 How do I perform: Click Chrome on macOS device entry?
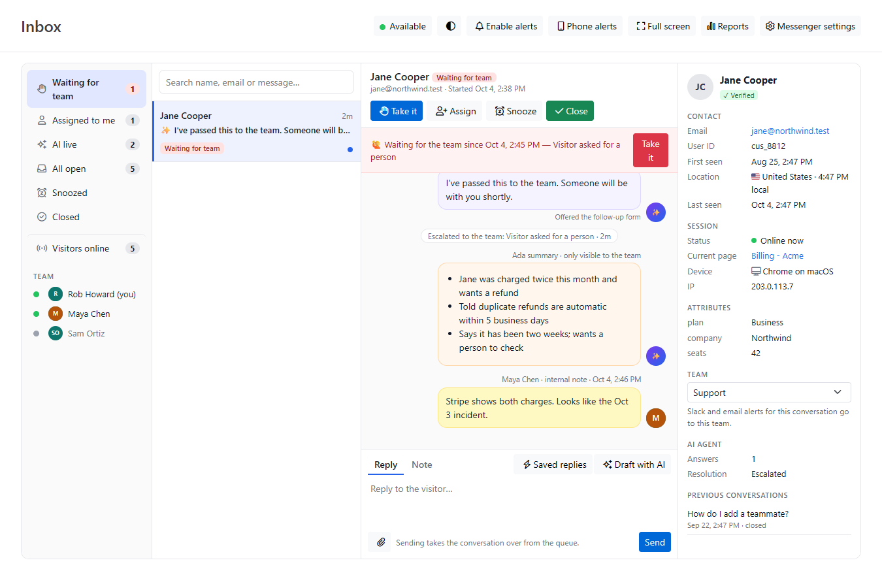pos(792,271)
